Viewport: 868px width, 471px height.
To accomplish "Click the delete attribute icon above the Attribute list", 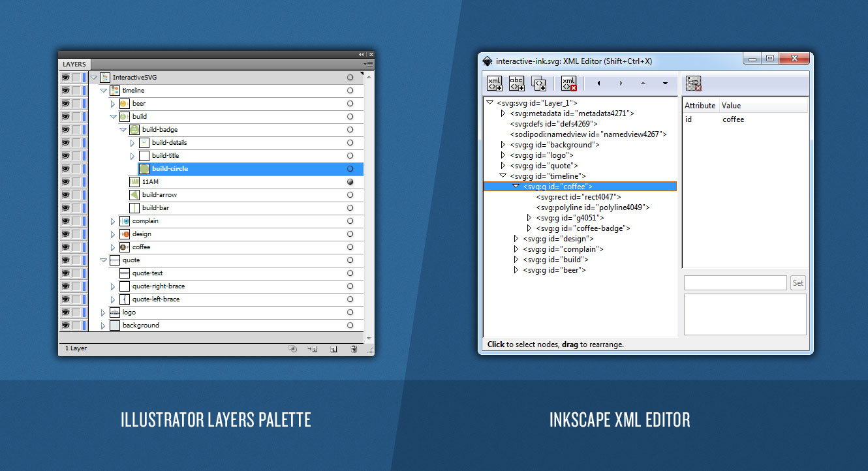I will 694,84.
